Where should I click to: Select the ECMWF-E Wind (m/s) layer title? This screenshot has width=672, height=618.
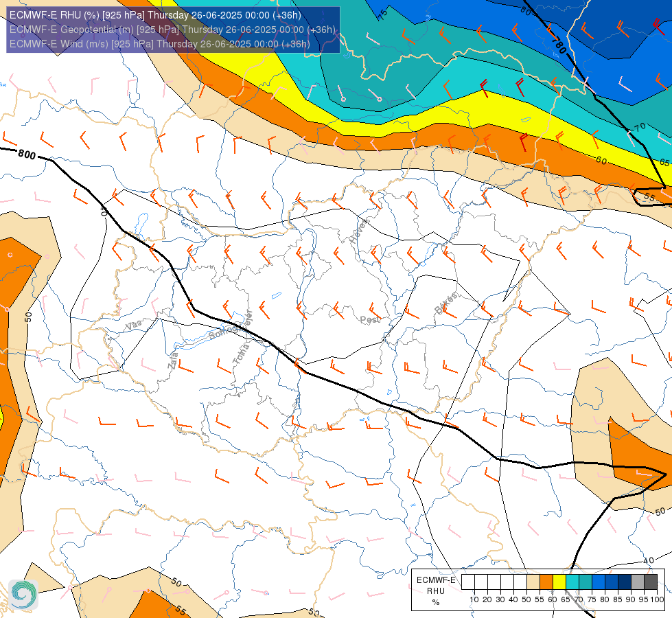pos(159,44)
